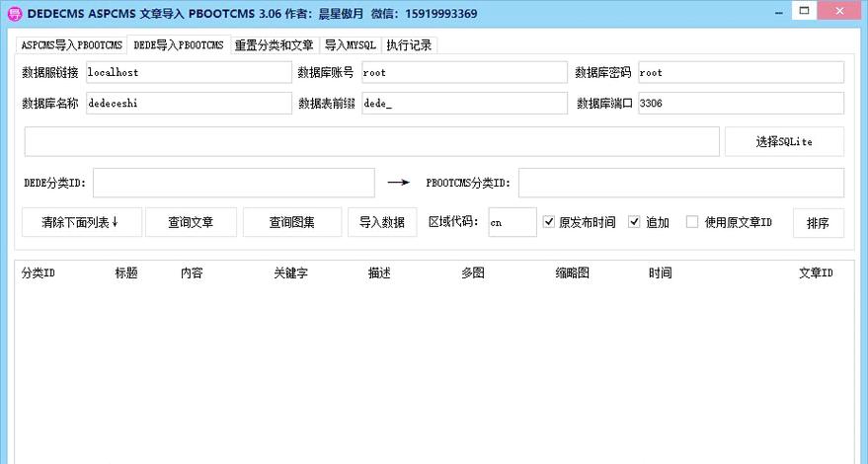Select the 导入MYSQL tab
Image resolution: width=868 pixels, height=464 pixels.
(x=350, y=45)
